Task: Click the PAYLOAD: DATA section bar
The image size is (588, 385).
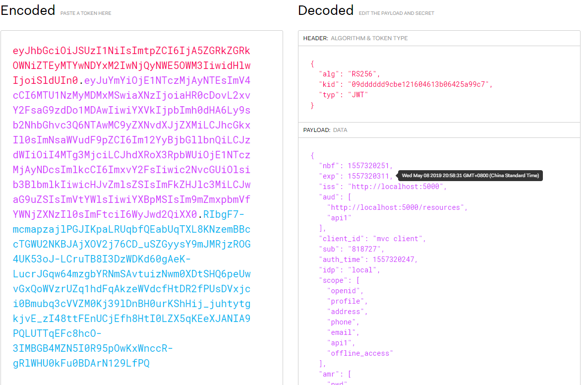Action: click(439, 130)
